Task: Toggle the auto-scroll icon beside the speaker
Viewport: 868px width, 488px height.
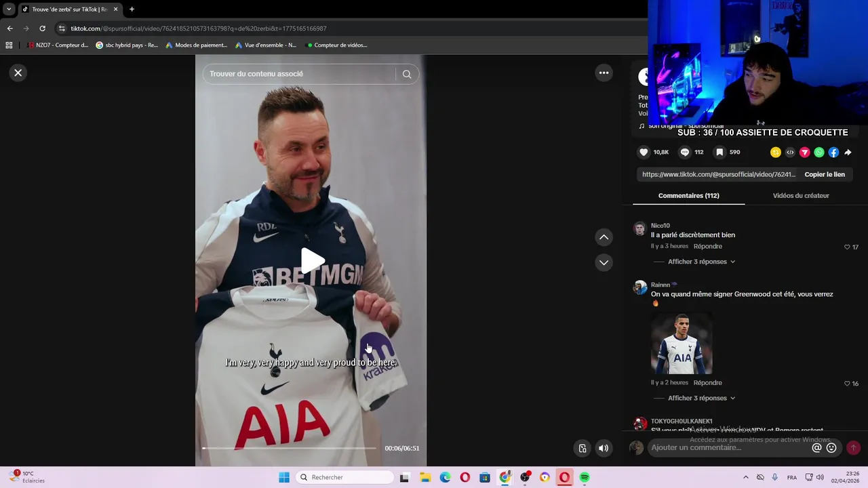Action: (582, 448)
